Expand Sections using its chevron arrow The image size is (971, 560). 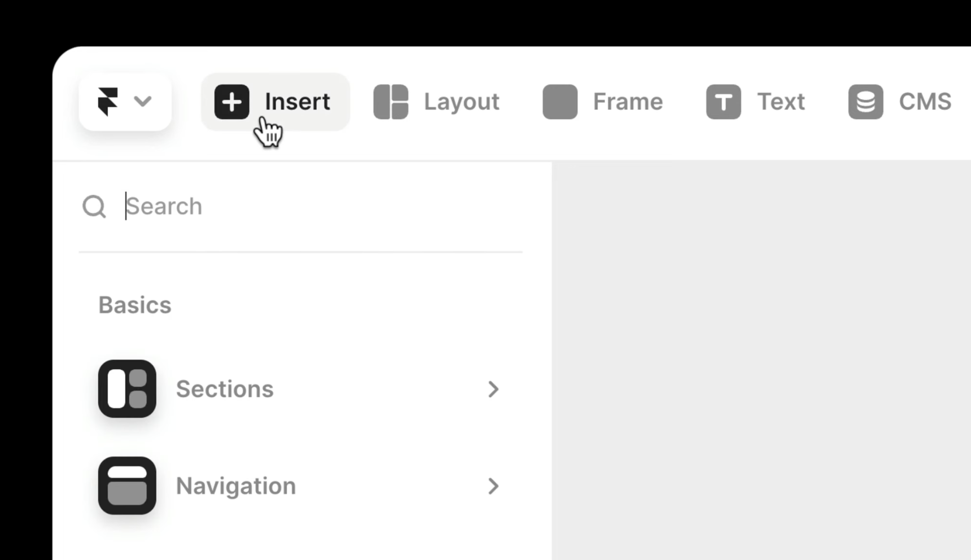[x=493, y=389]
